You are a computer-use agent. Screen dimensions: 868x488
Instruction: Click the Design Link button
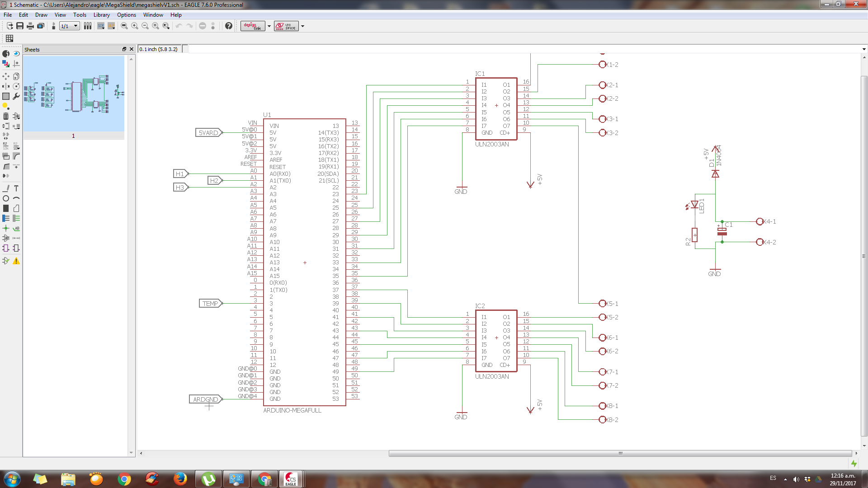[x=252, y=26]
